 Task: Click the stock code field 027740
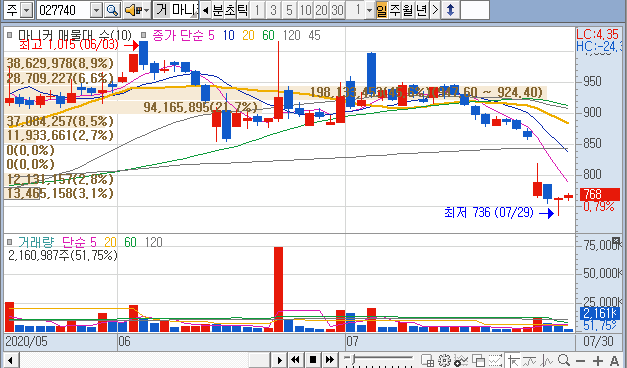coord(64,10)
